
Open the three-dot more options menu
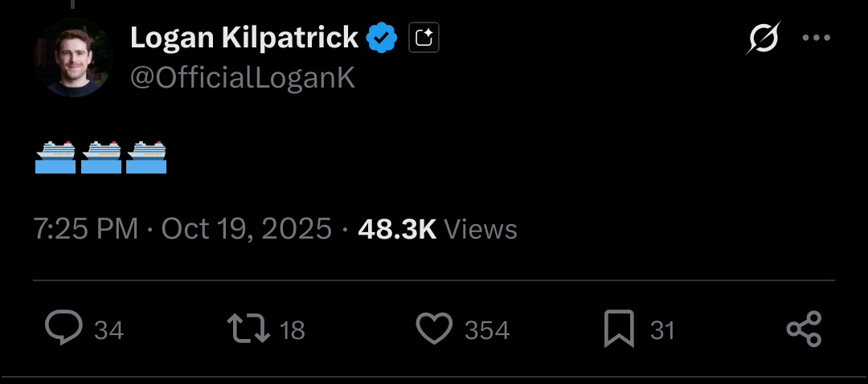tap(817, 38)
